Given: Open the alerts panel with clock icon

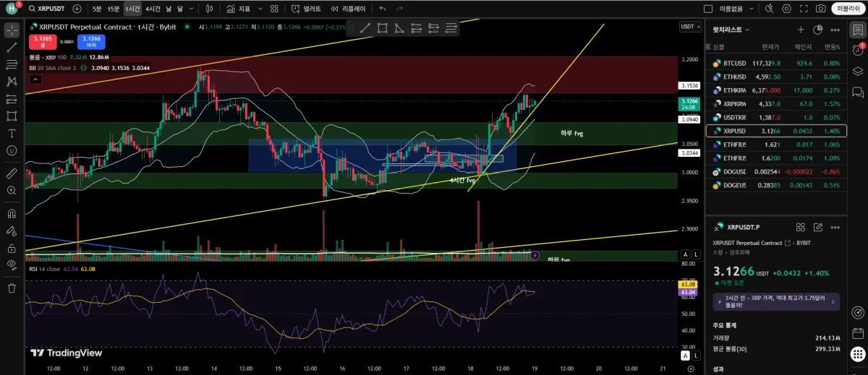Looking at the screenshot, I should coord(857,51).
